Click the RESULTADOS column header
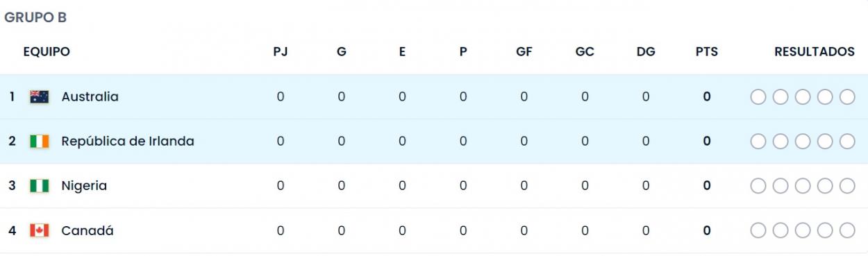 (815, 52)
